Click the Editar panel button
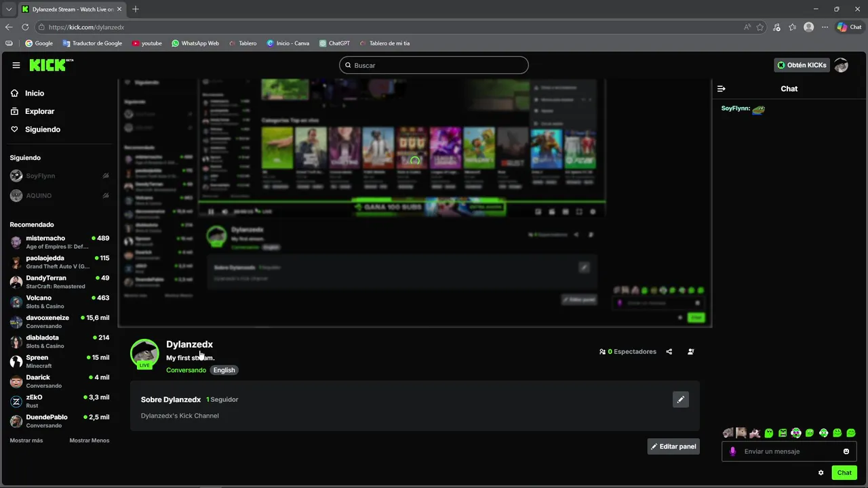 pos(673,447)
